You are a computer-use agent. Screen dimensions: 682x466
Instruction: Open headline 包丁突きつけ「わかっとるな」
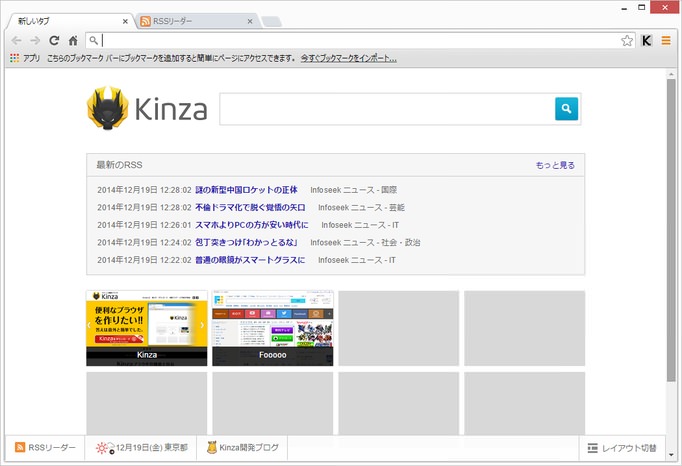tap(246, 242)
